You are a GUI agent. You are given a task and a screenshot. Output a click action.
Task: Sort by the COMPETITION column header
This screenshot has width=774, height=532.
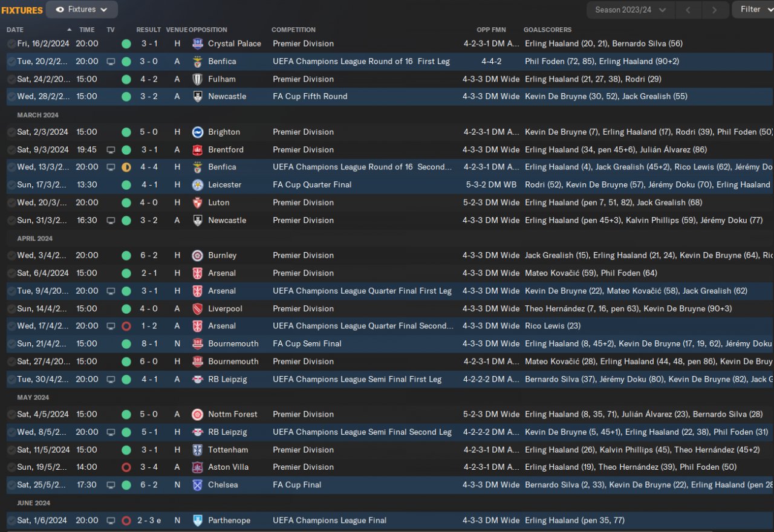(293, 30)
